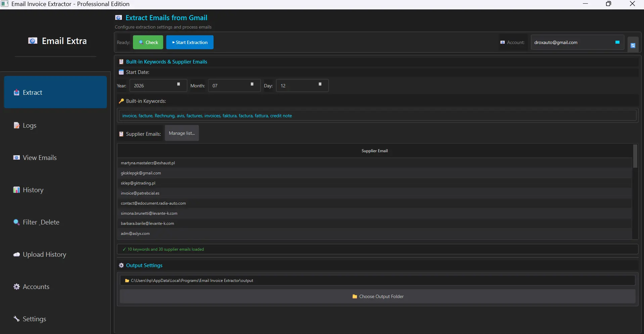Maximize the Email Invoice Extractor window
This screenshot has height=334, width=644.
pyautogui.click(x=608, y=4)
